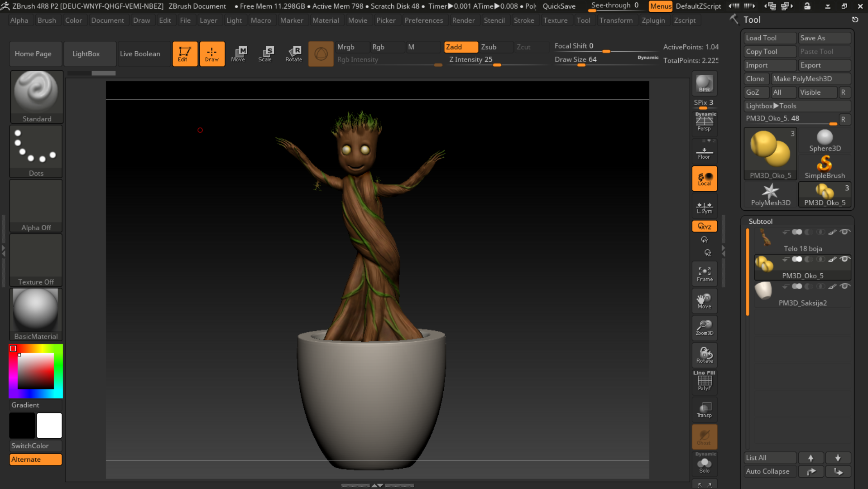Select the Rotate transform tool
Image resolution: width=868 pixels, height=489 pixels.
[294, 54]
